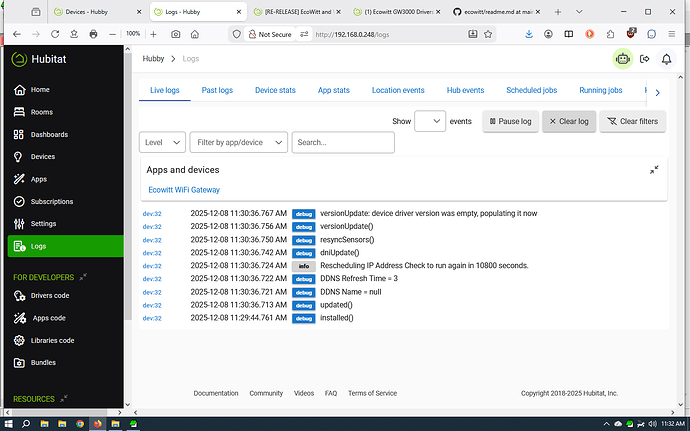
Task: Open Windows taskbar search
Action: point(26,424)
